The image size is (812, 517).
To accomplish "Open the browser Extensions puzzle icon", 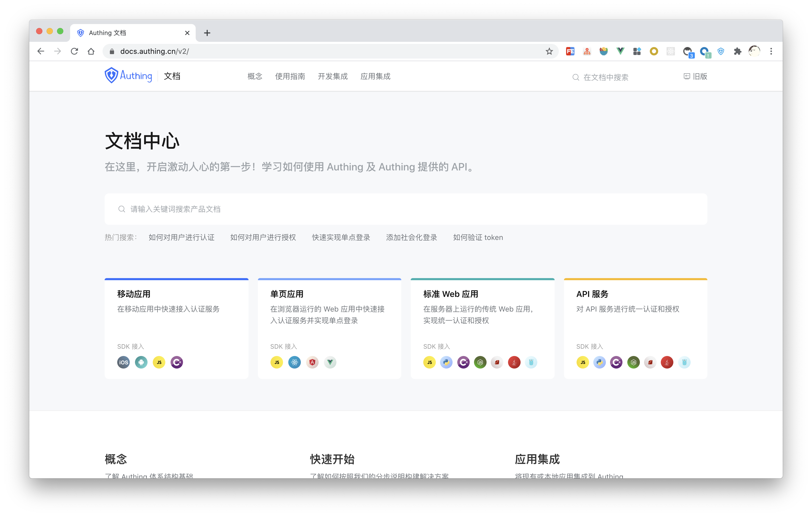I will (x=737, y=51).
